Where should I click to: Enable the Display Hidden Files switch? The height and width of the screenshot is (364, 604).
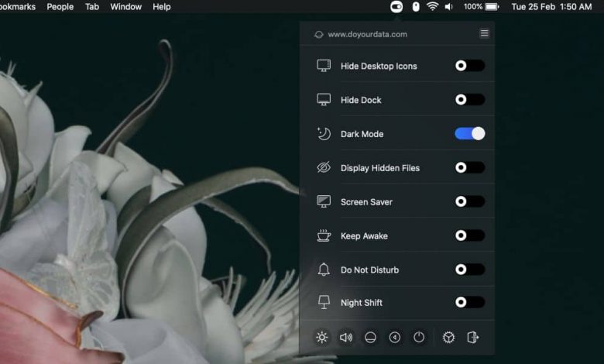point(469,167)
